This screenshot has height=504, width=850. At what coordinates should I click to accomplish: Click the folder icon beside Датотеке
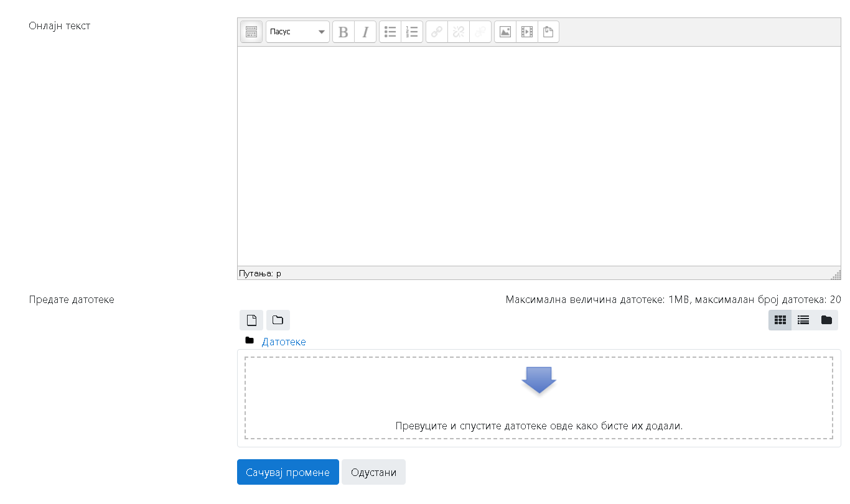(250, 340)
